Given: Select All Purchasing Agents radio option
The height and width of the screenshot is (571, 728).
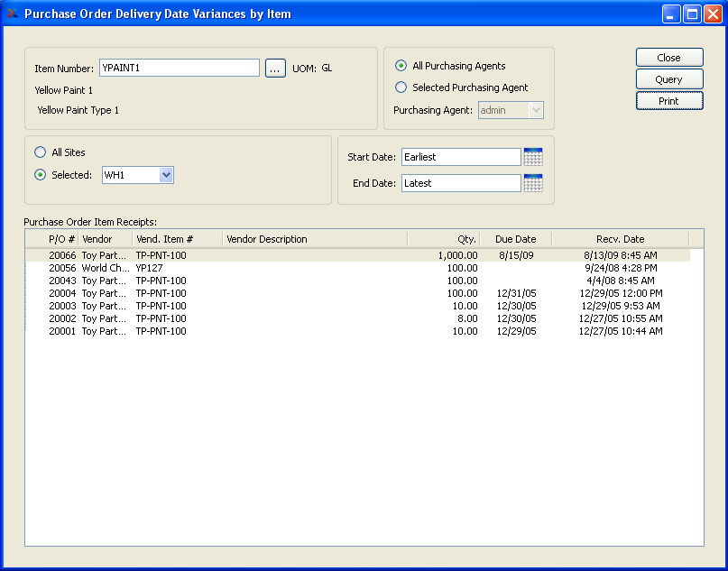Looking at the screenshot, I should 401,66.
